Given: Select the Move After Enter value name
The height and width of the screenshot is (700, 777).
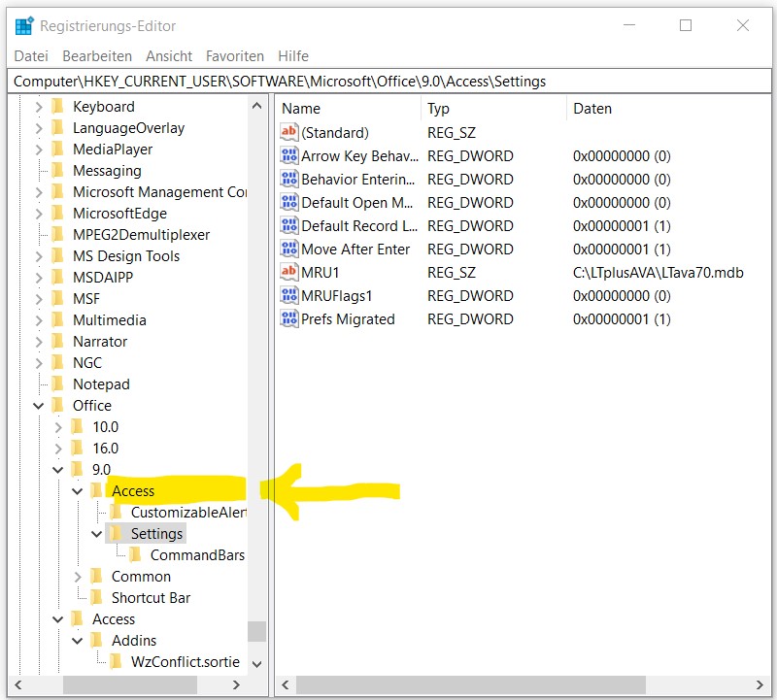Looking at the screenshot, I should click(x=355, y=249).
